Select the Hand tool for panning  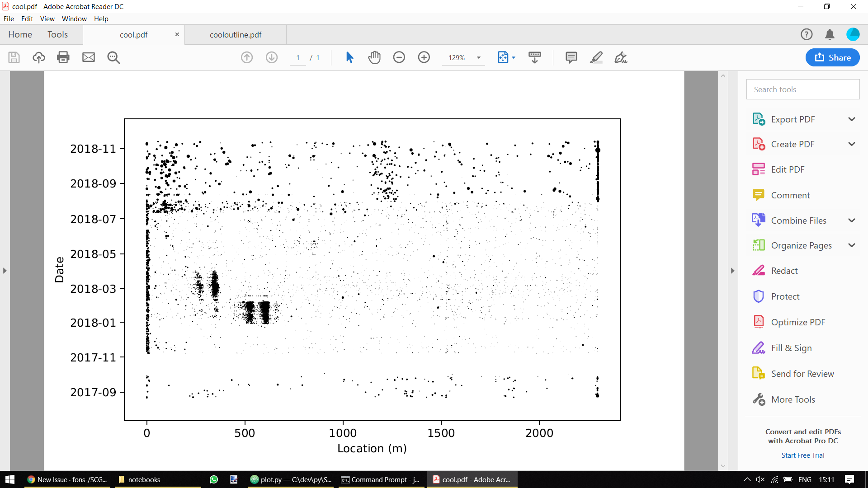click(x=374, y=57)
